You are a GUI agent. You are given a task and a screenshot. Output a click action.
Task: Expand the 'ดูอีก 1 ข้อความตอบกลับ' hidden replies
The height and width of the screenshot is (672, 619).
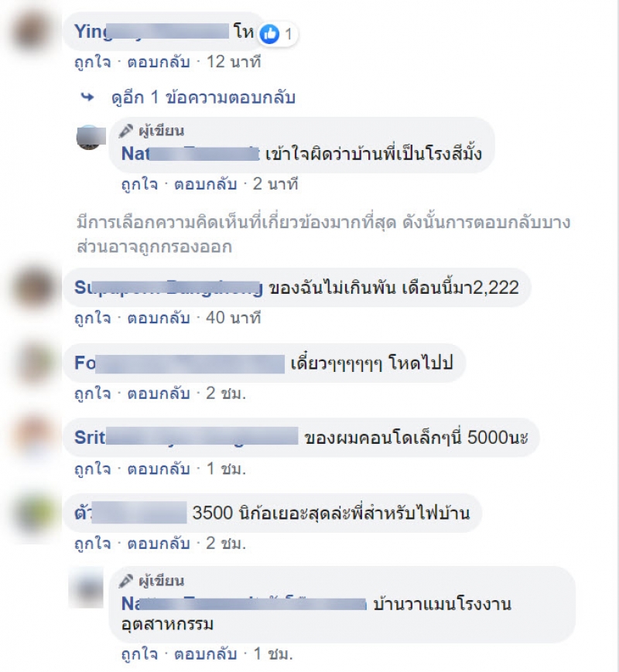pos(203,98)
